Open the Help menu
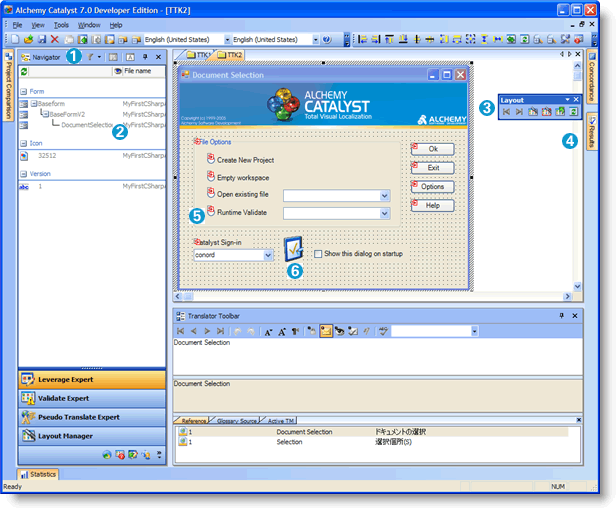Image resolution: width=616 pixels, height=510 pixels. tap(116, 25)
